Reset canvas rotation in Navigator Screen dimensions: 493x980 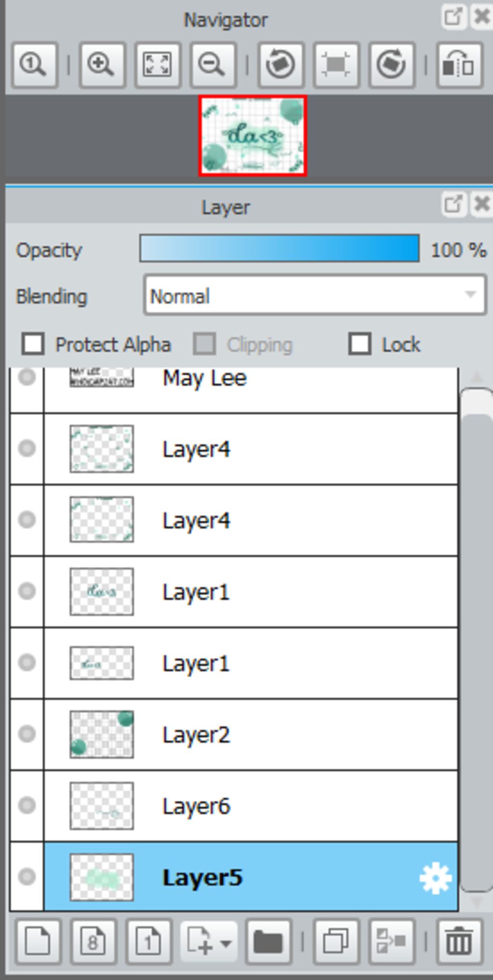(x=336, y=65)
